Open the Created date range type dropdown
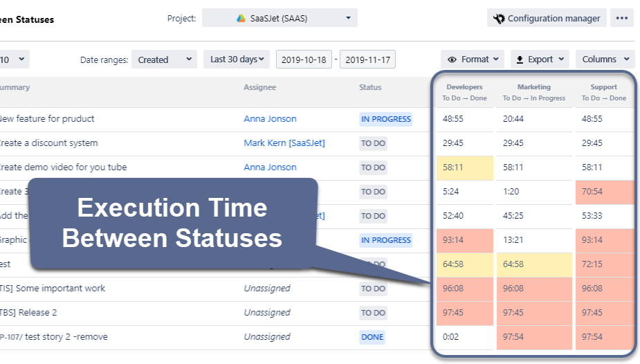The height and width of the screenshot is (364, 640). 163,60
